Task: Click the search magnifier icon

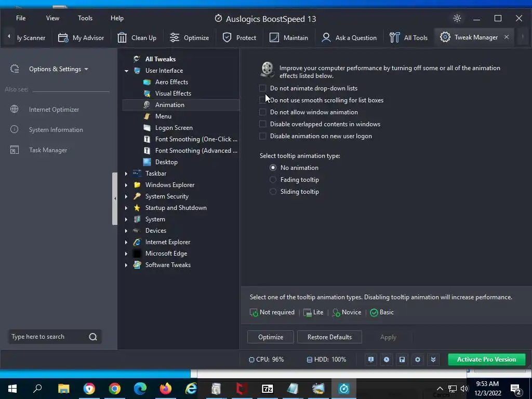Action: pyautogui.click(x=93, y=337)
